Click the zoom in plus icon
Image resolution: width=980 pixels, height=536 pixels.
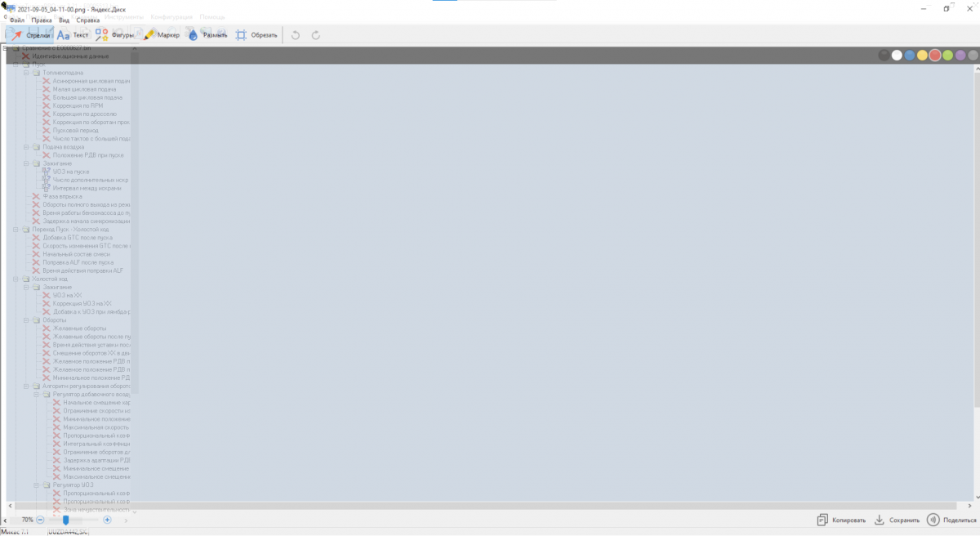pyautogui.click(x=107, y=520)
